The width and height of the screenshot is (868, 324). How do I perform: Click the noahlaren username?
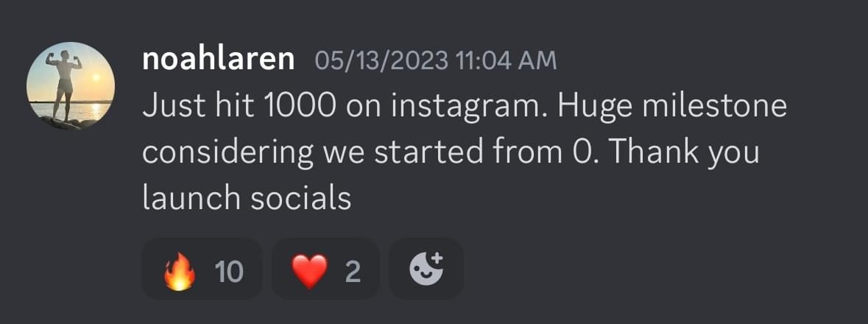[x=219, y=60]
